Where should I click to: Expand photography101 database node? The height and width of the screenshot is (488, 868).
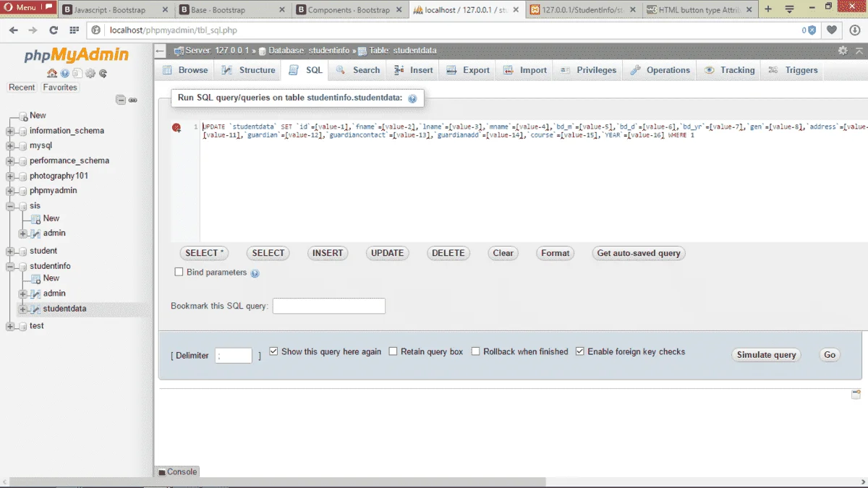tap(10, 176)
